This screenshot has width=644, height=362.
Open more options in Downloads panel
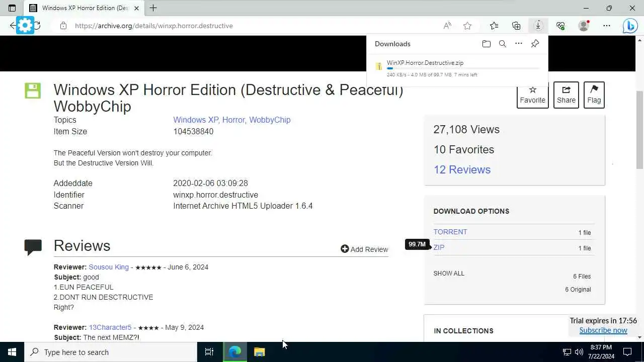tap(519, 44)
